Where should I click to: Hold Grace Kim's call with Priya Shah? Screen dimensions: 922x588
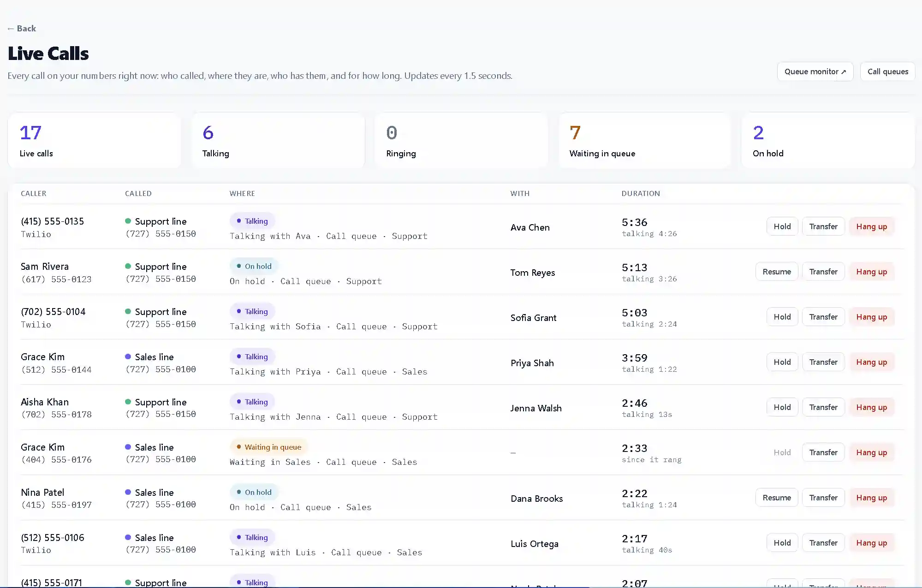point(782,362)
